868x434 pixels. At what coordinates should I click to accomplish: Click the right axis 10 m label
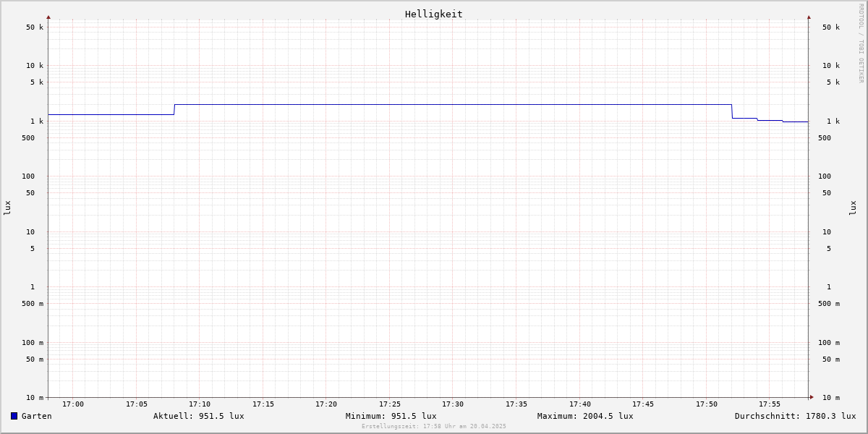point(831,398)
